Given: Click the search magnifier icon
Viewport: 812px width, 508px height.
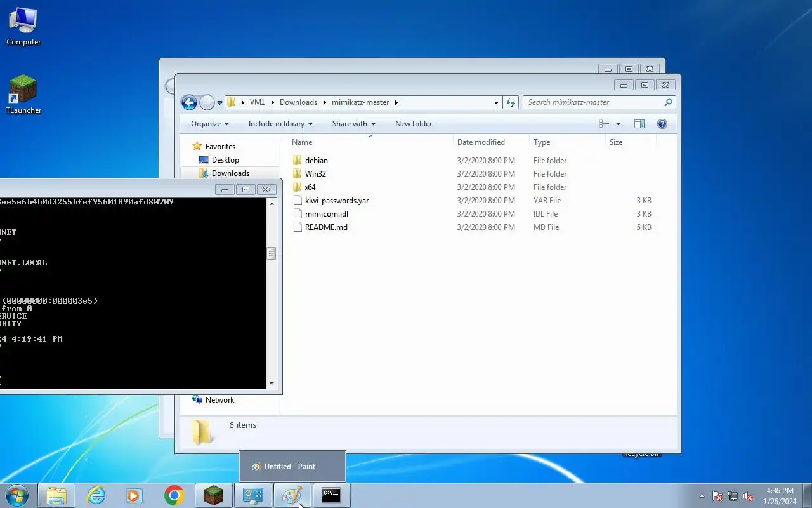Looking at the screenshot, I should coord(668,102).
